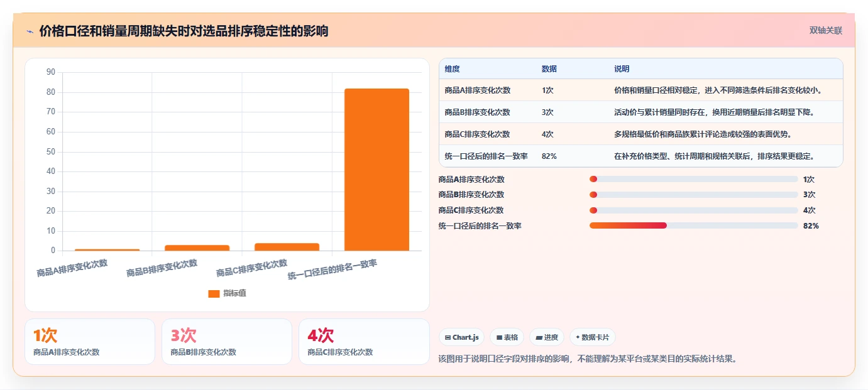Image resolution: width=868 pixels, height=390 pixels.
Task: Click the 商品C排序变化次数 progress bar
Action: pos(693,210)
